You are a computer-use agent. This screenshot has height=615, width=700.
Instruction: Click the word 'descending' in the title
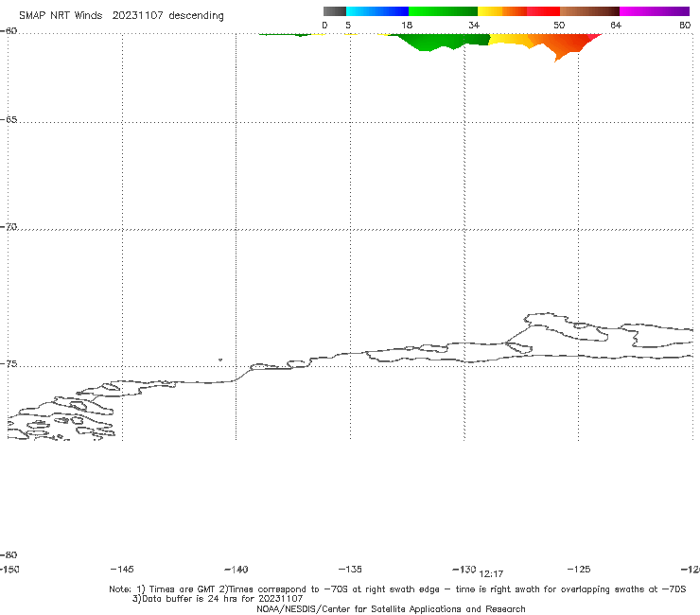pyautogui.click(x=197, y=16)
